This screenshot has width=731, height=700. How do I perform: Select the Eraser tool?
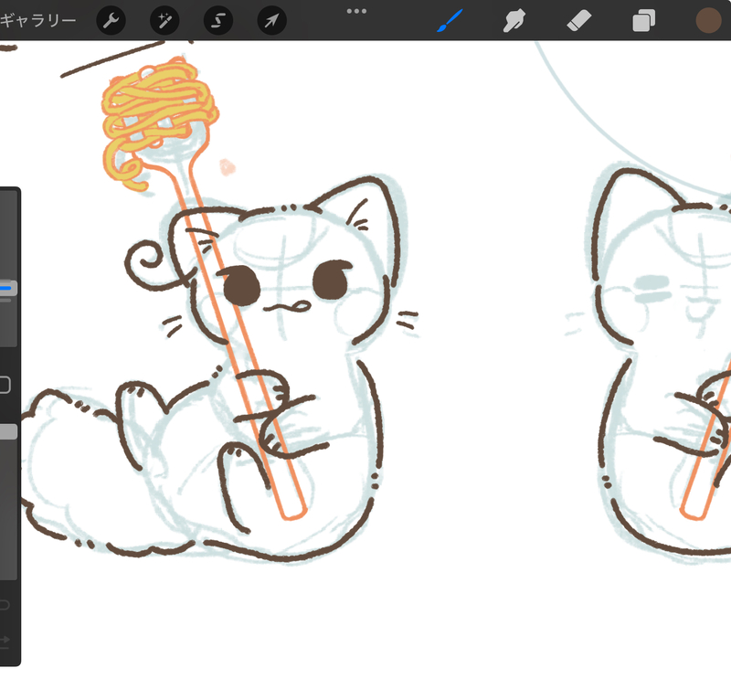[x=579, y=20]
